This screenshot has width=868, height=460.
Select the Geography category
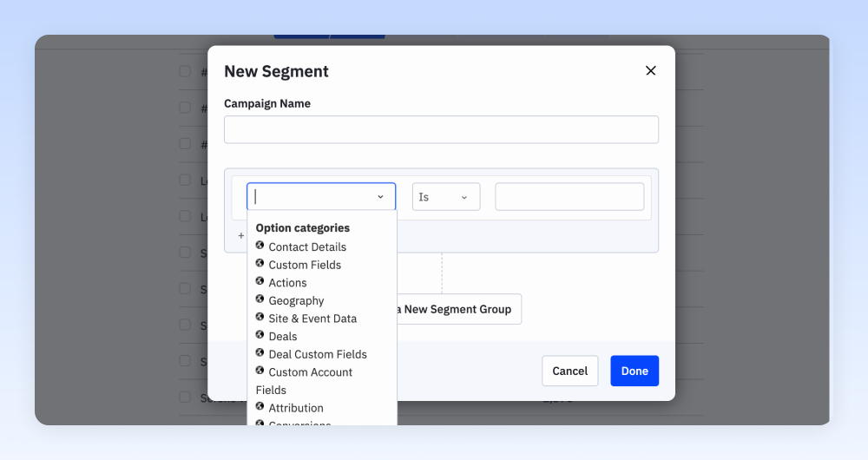(296, 300)
